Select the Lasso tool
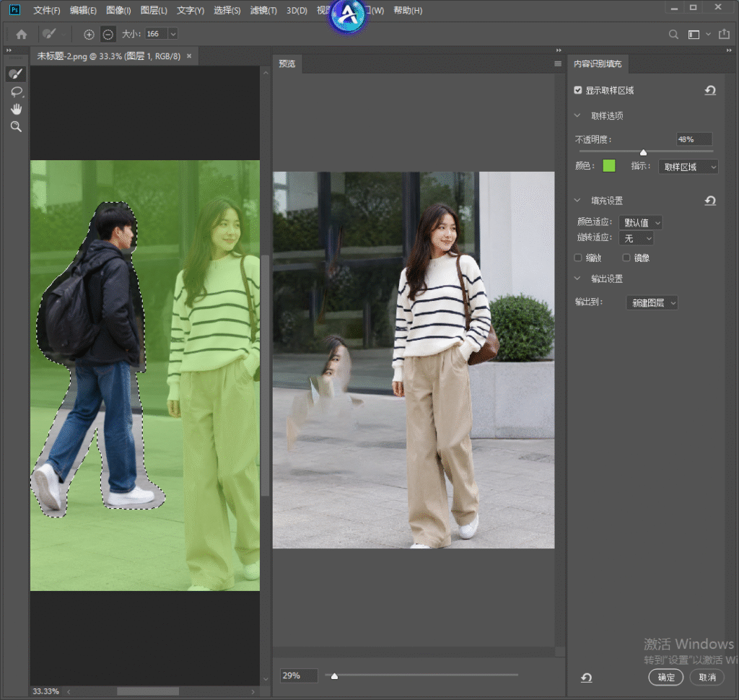The width and height of the screenshot is (739, 700). pos(17,92)
